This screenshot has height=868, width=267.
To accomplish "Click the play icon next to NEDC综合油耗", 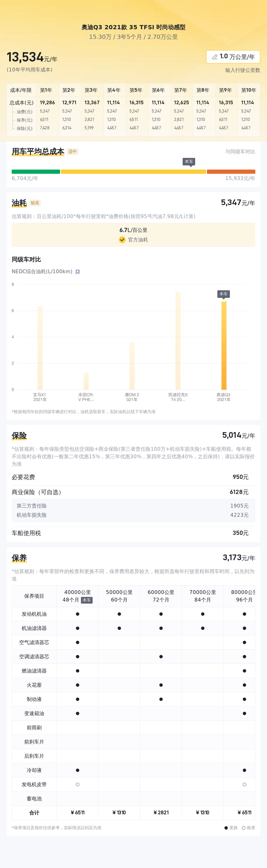I will (77, 272).
